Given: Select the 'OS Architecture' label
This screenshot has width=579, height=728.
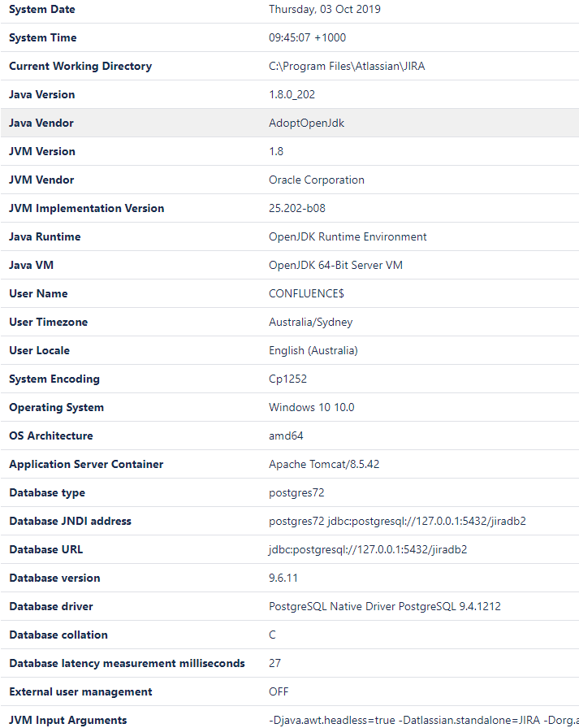Looking at the screenshot, I should [x=51, y=435].
